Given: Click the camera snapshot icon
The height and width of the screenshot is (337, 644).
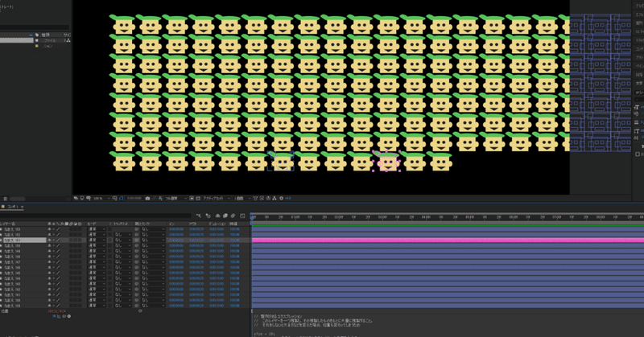Looking at the screenshot, I should [147, 199].
